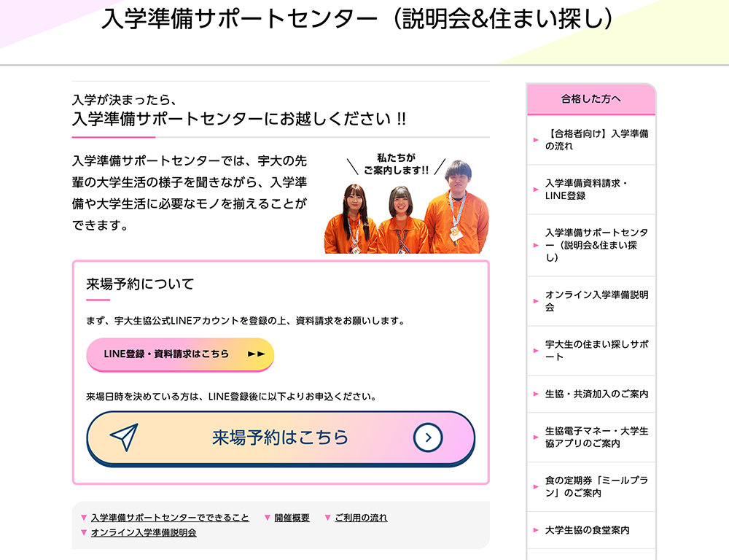The height and width of the screenshot is (560, 729).
Task: Jump to 開催概要 section
Action: (292, 518)
